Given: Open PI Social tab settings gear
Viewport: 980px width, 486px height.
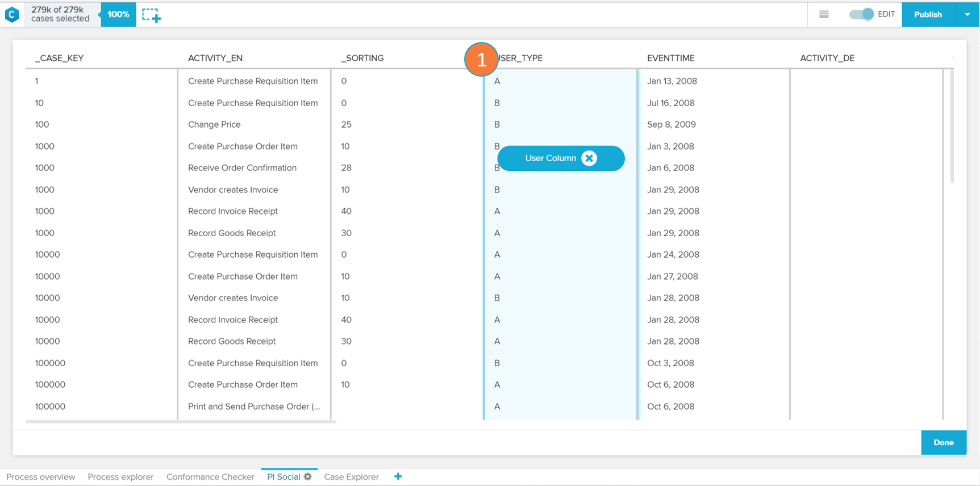Looking at the screenshot, I should [x=308, y=477].
